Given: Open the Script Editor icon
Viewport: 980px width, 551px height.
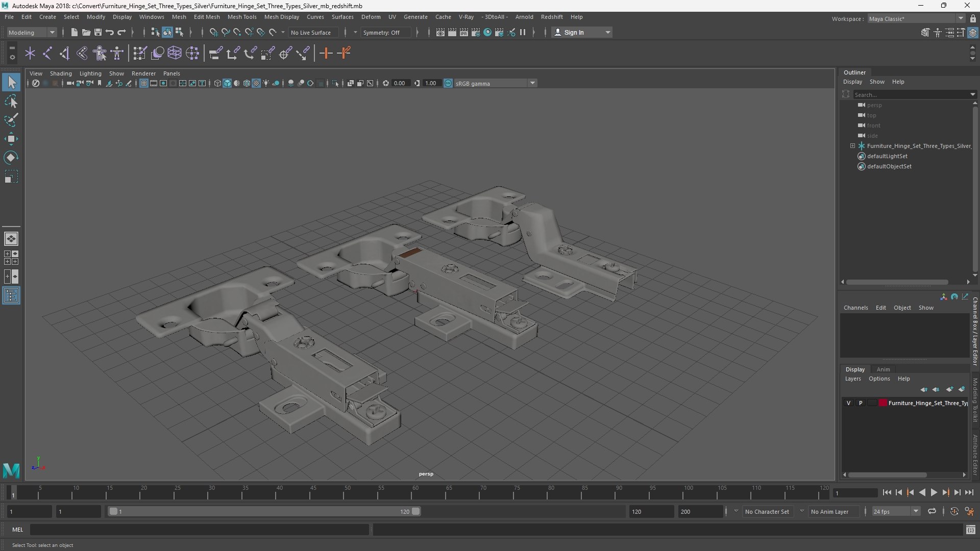Looking at the screenshot, I should coord(971,530).
